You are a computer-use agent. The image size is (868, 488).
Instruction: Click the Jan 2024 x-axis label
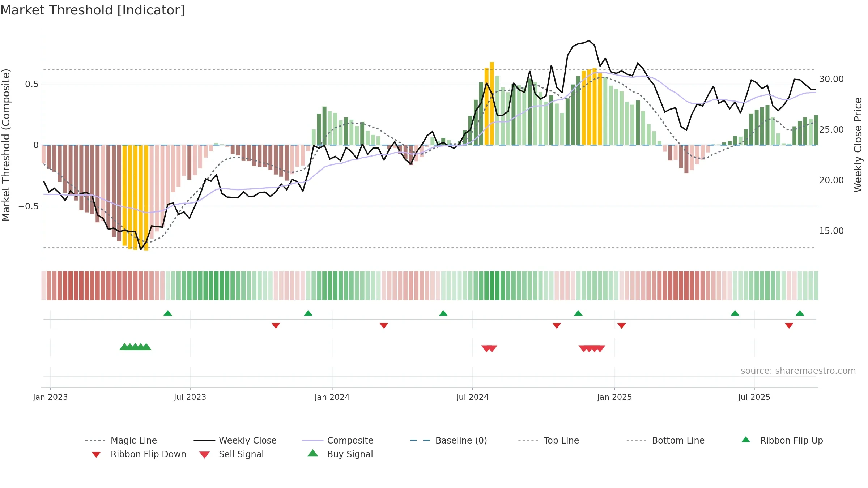[332, 397]
